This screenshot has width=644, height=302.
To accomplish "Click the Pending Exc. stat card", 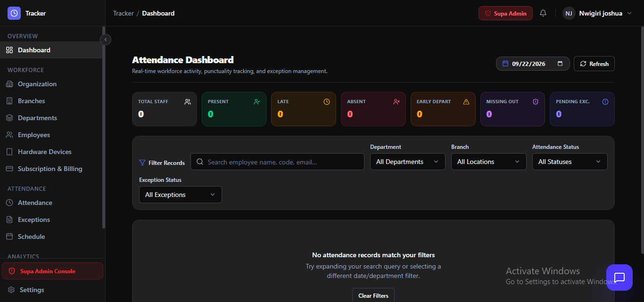I will pos(582,109).
